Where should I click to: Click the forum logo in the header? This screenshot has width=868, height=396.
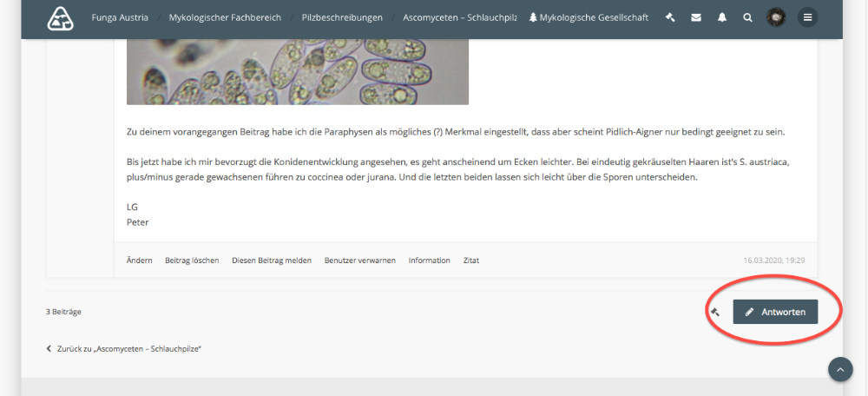[x=61, y=17]
